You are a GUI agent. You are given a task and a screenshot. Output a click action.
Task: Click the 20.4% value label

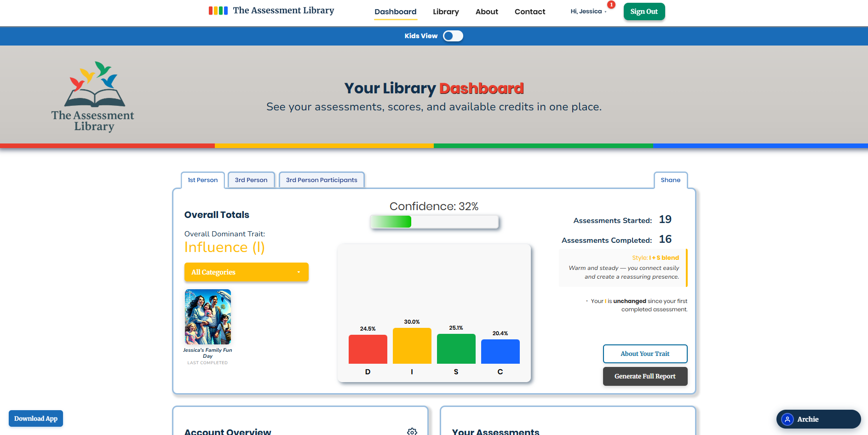(500, 333)
